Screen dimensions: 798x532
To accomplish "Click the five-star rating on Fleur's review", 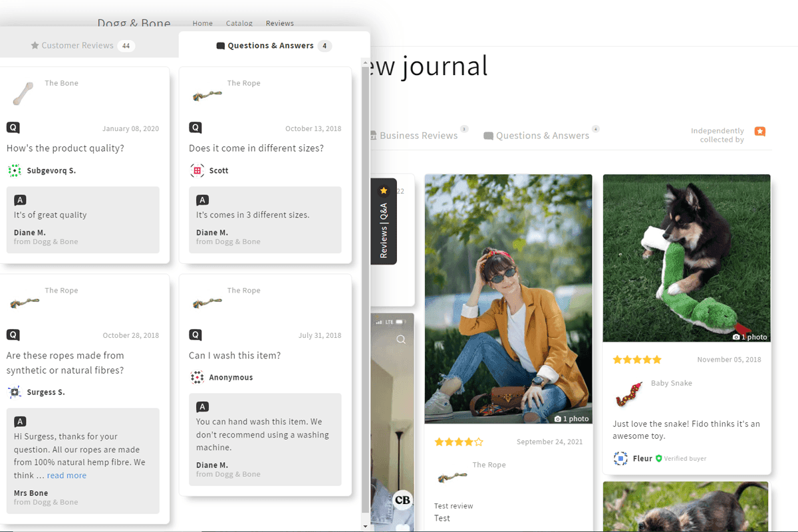I will coord(637,360).
